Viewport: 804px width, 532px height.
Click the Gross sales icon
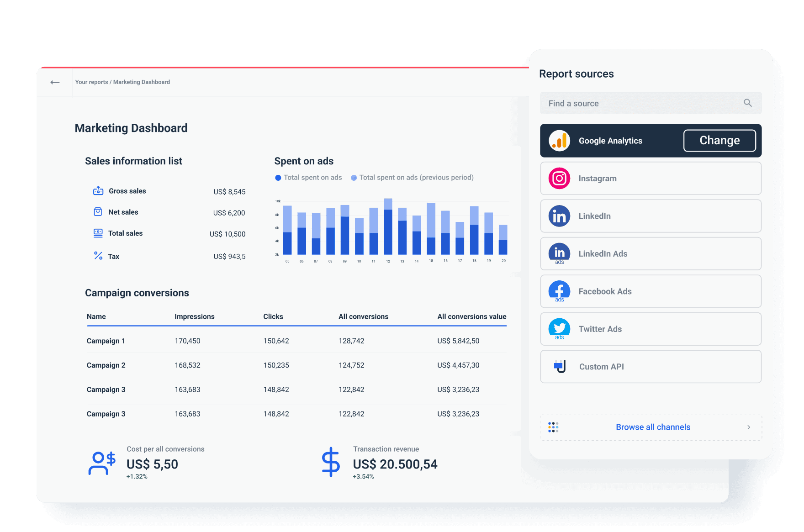point(98,190)
